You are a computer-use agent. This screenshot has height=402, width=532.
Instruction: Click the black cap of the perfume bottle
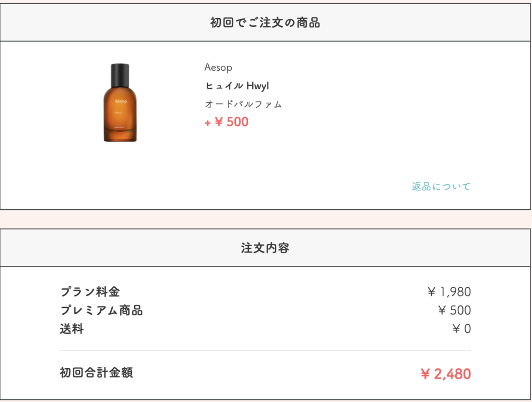click(x=120, y=75)
